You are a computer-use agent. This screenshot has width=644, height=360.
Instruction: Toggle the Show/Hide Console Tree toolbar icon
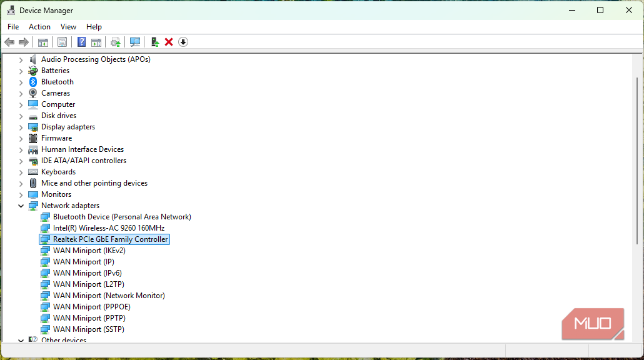pyautogui.click(x=43, y=42)
